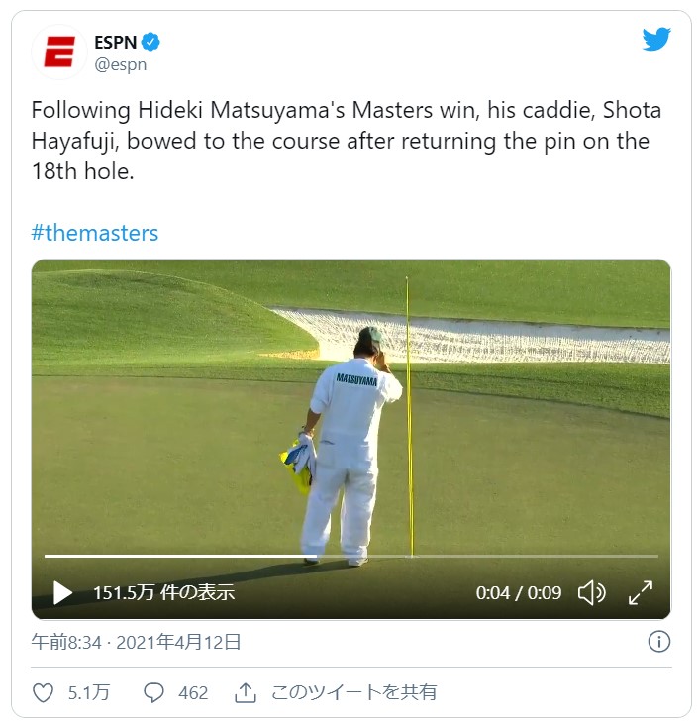Click the このツイートを共有 share text
Image resolution: width=700 pixels, height=728 pixels.
pos(353,692)
